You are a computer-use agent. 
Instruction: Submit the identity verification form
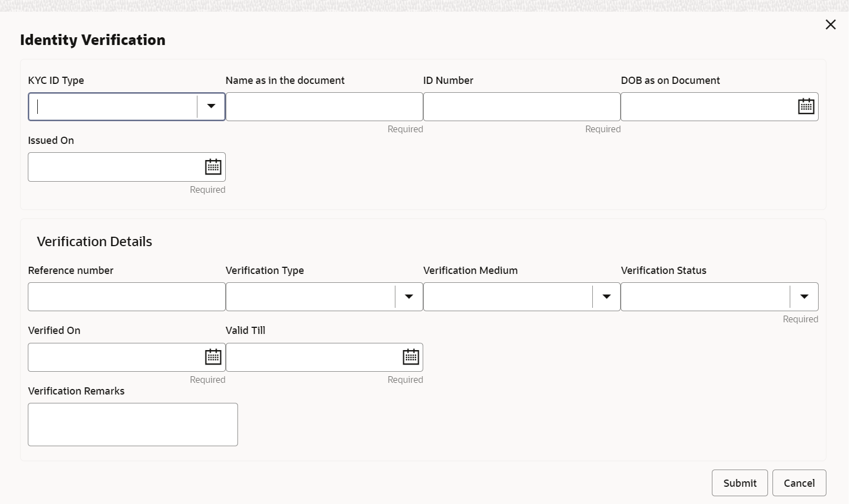[739, 483]
